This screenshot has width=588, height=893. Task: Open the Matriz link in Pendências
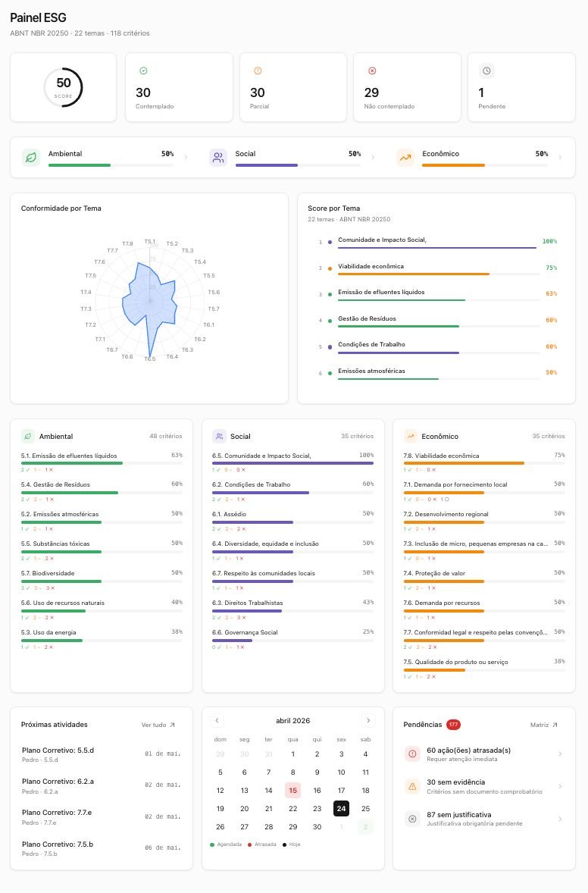click(544, 725)
